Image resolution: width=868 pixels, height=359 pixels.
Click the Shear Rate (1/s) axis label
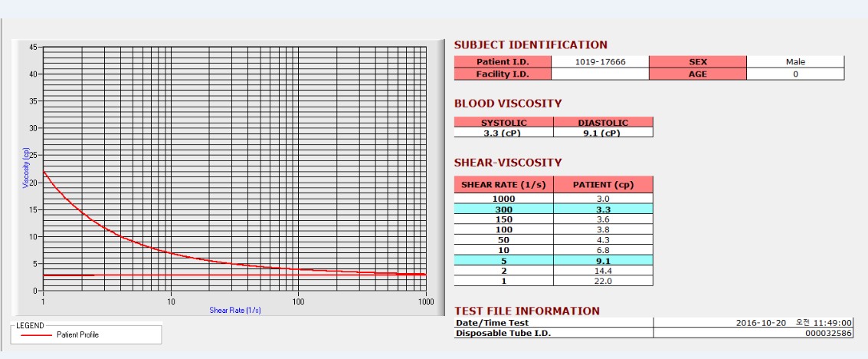(x=234, y=310)
